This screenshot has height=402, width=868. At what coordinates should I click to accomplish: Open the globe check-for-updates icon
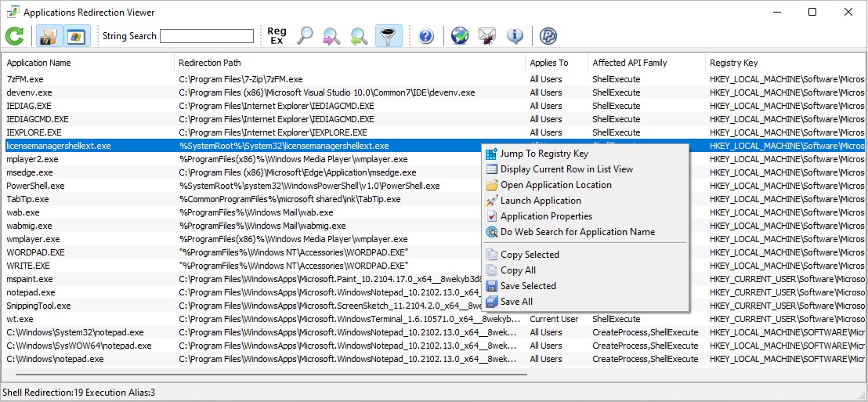pos(460,36)
